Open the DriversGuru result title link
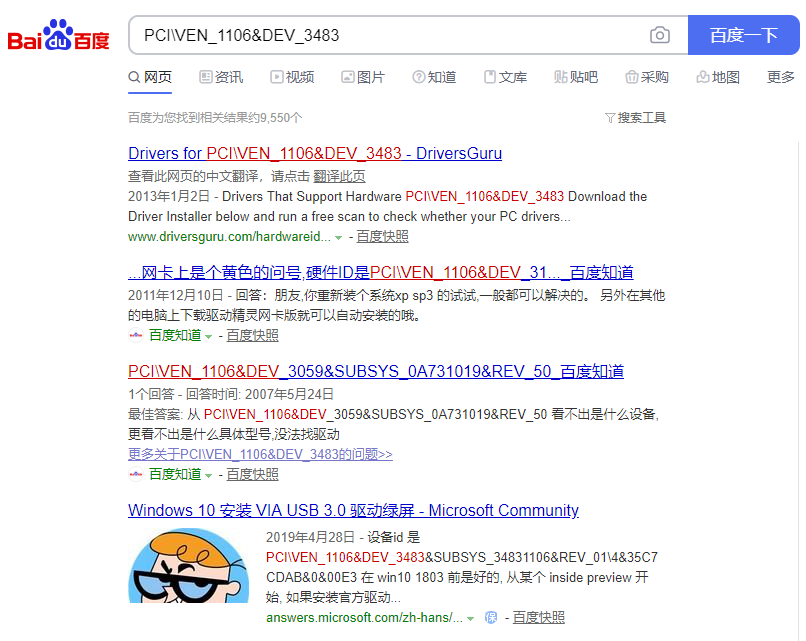 [x=315, y=153]
